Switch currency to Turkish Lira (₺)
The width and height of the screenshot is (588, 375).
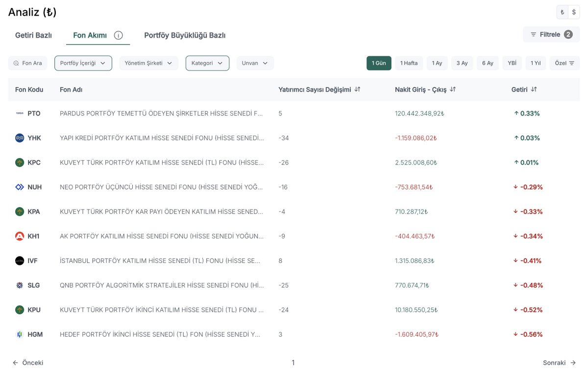click(x=562, y=12)
